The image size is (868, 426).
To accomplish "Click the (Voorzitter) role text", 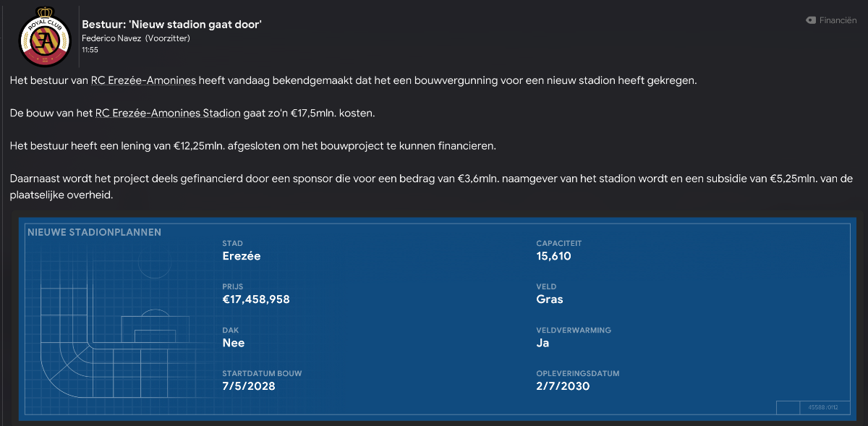I will 168,38.
